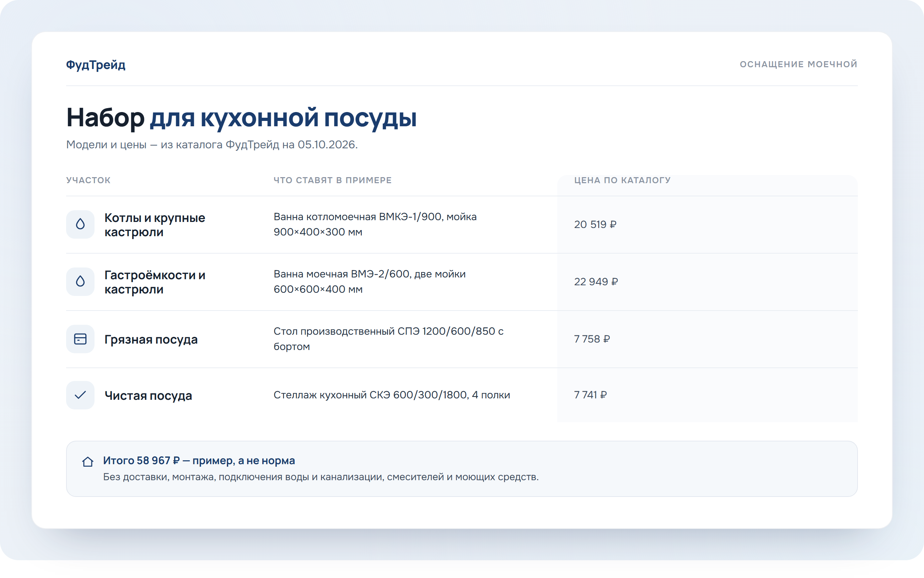Click the УЧАСТОК column header
The height and width of the screenshot is (578, 924).
(x=88, y=180)
